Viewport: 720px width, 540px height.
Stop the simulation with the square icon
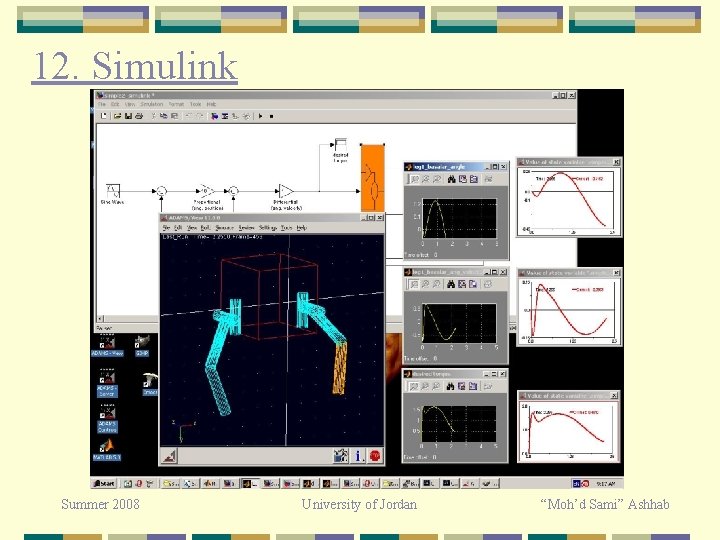(x=271, y=116)
